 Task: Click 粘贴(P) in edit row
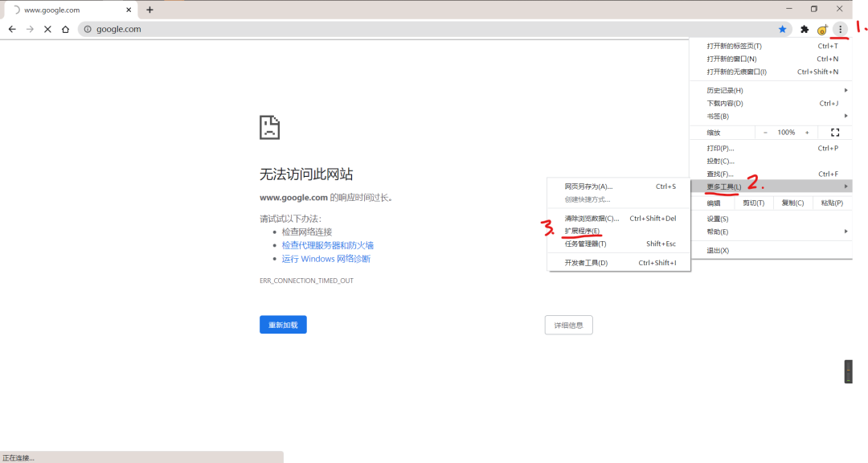click(832, 203)
